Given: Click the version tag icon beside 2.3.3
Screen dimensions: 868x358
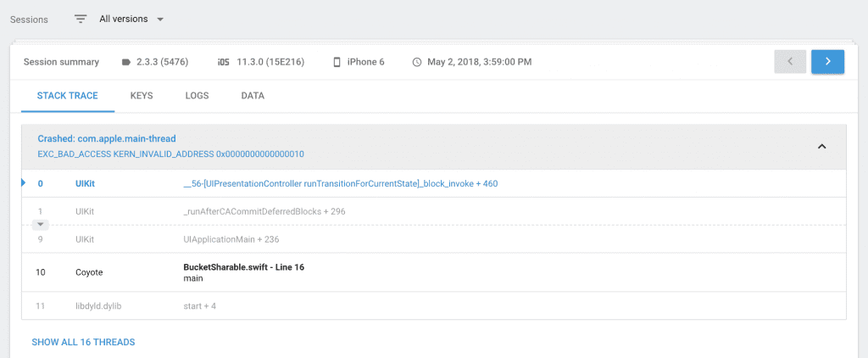Looking at the screenshot, I should point(126,62).
